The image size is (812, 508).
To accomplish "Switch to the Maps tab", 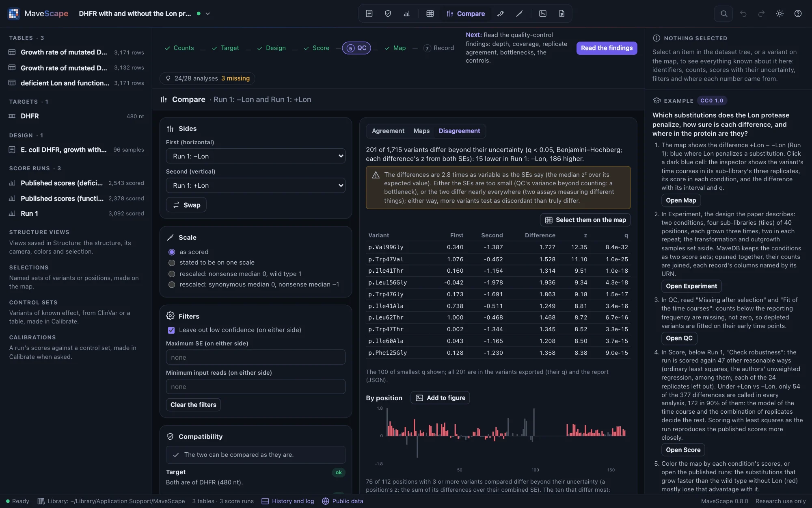I will (421, 131).
